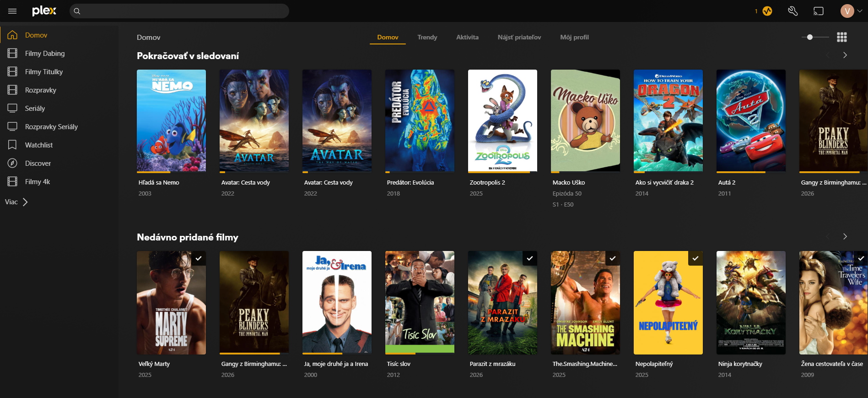The height and width of the screenshot is (398, 868).
Task: Switch to the Trendy tab
Action: click(x=427, y=37)
